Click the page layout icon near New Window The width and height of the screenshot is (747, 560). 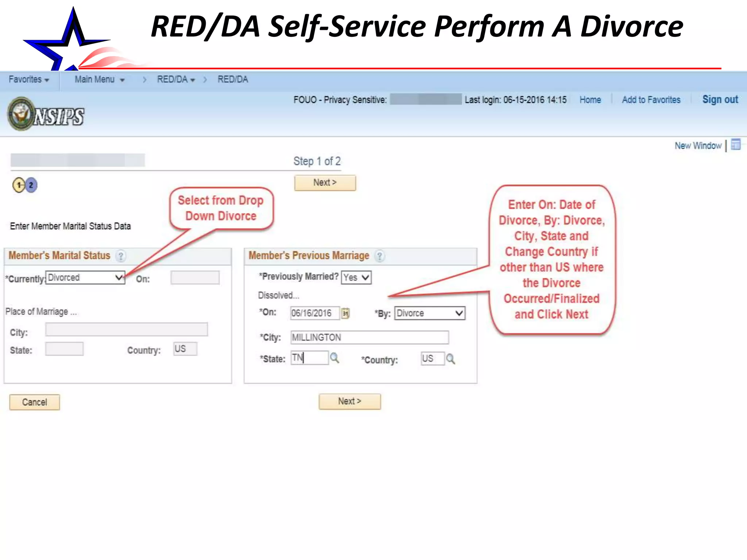pyautogui.click(x=736, y=145)
